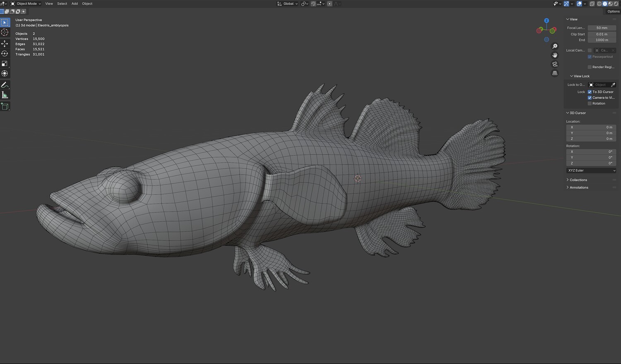Screen dimensions: 621x364
Task: Open the Object Mode dropdown
Action: click(x=26, y=4)
